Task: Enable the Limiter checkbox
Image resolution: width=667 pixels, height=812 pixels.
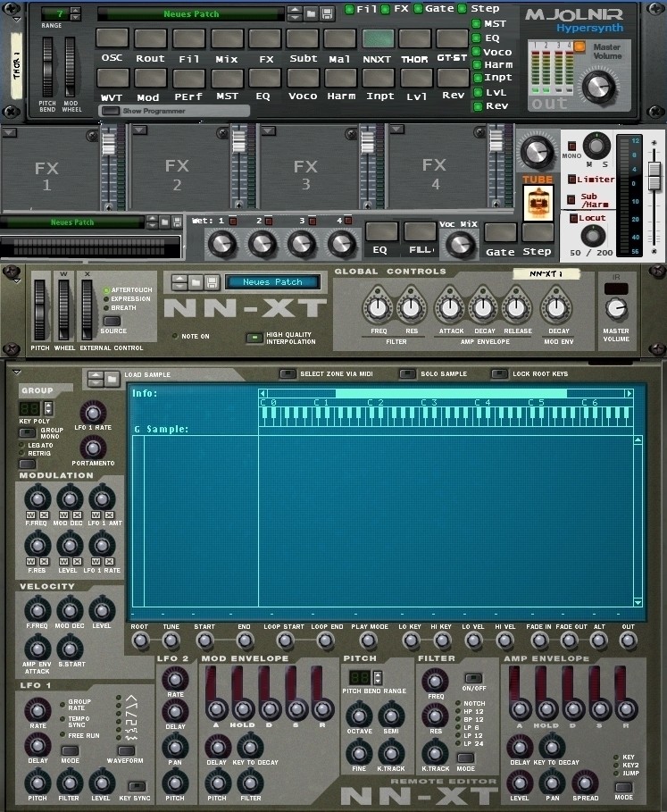Action: point(571,180)
